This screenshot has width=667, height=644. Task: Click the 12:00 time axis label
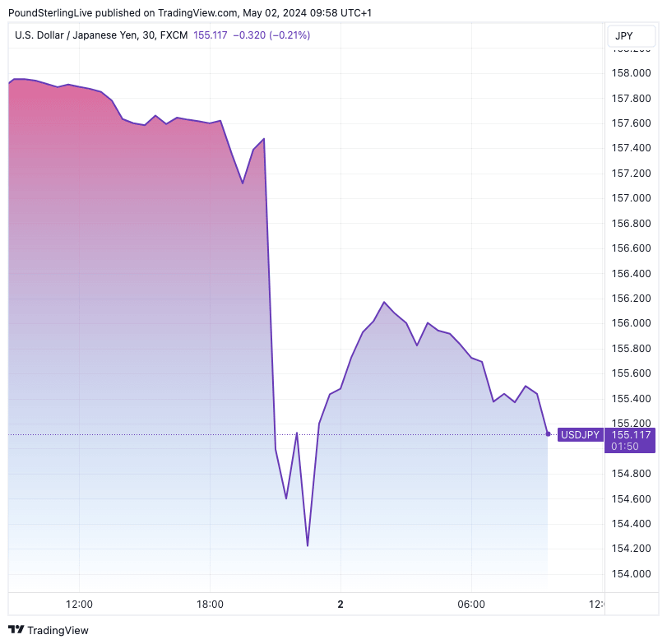[79, 604]
